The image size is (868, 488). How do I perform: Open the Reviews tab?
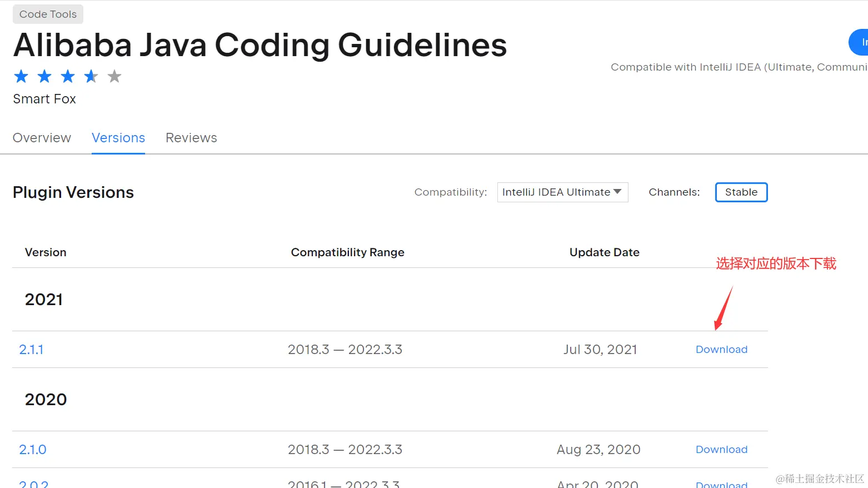pos(191,138)
